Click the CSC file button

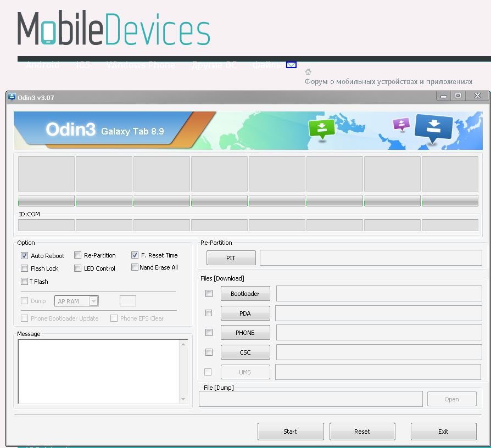245,352
